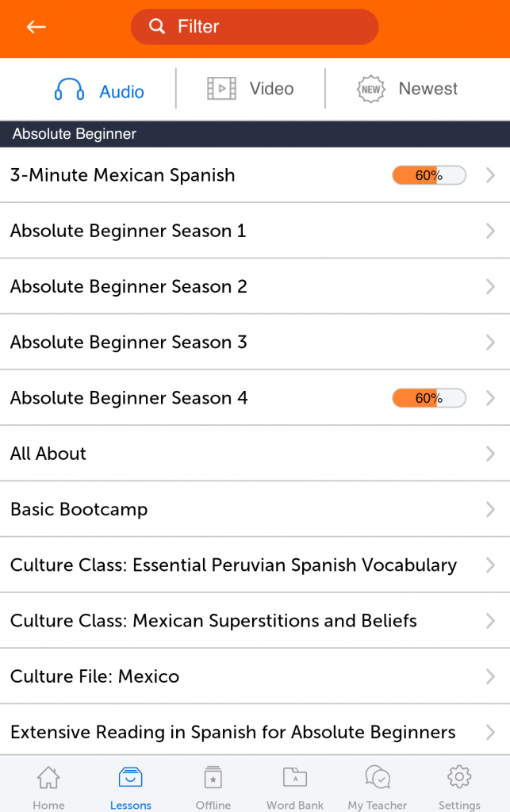
Task: Click 60% progress bar for 3-Minute Mexican Spanish
Action: (x=429, y=175)
